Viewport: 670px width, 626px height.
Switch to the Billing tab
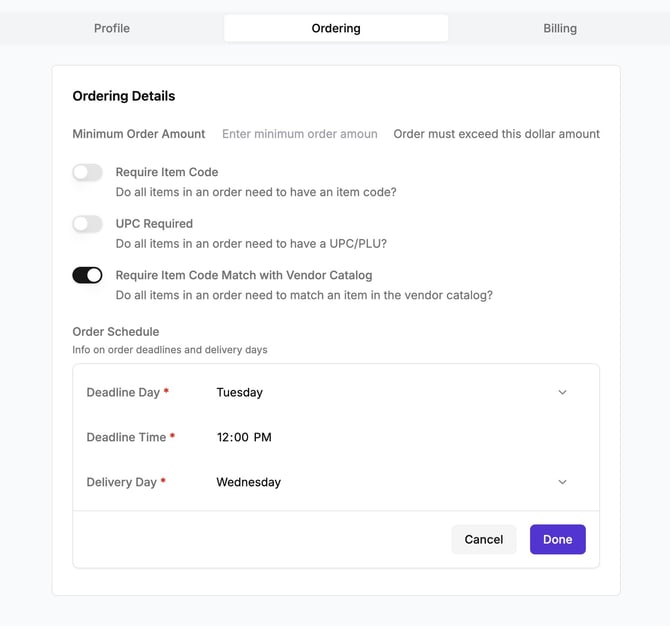560,28
